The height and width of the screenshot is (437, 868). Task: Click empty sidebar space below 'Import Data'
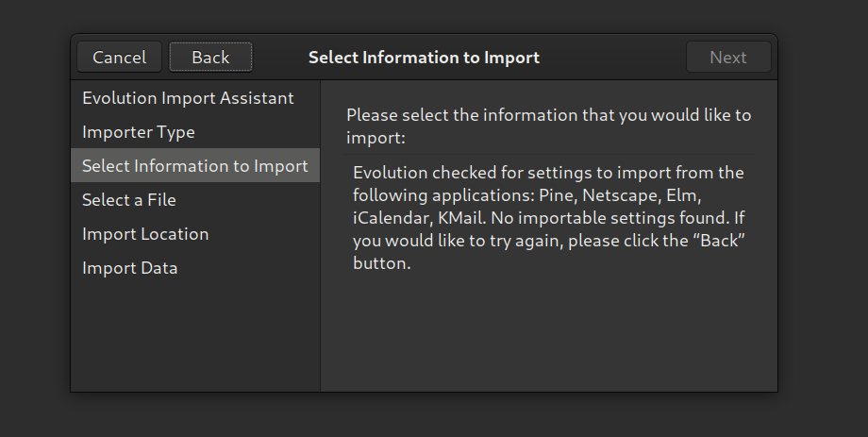point(195,340)
